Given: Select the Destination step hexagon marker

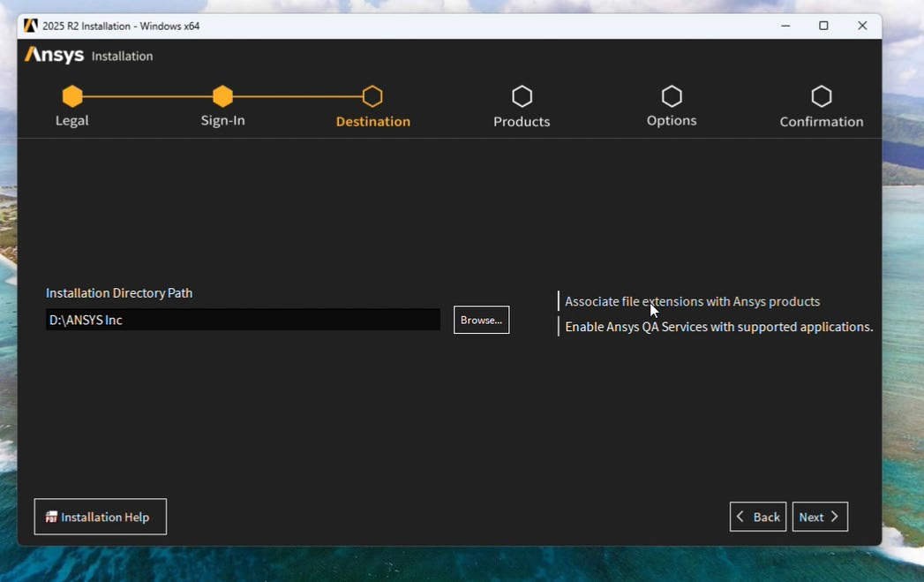Looking at the screenshot, I should pos(372,96).
